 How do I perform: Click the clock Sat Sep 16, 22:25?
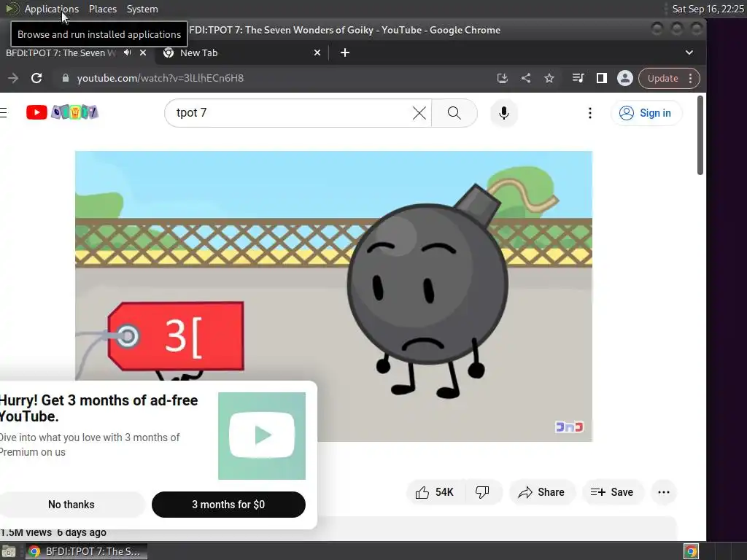coord(708,9)
